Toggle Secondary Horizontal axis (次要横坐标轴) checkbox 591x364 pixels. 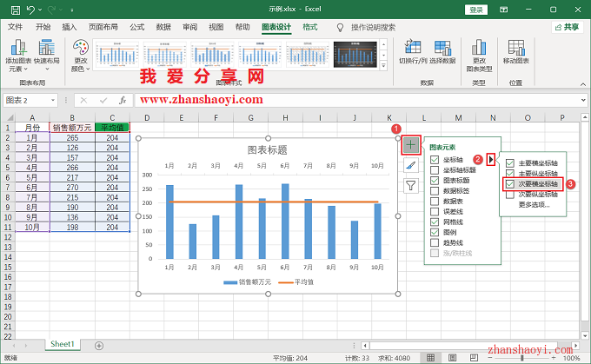[510, 184]
